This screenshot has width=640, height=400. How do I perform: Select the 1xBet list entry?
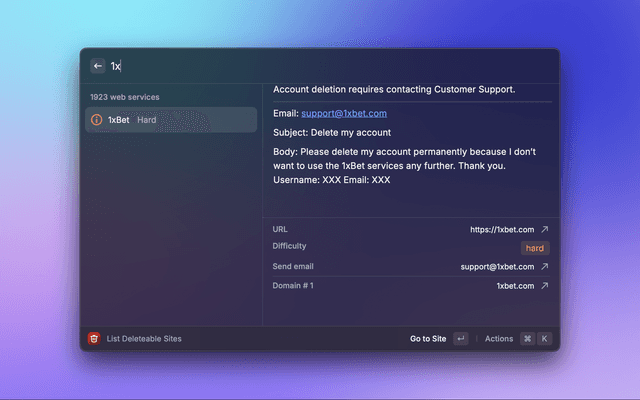pyautogui.click(x=170, y=120)
